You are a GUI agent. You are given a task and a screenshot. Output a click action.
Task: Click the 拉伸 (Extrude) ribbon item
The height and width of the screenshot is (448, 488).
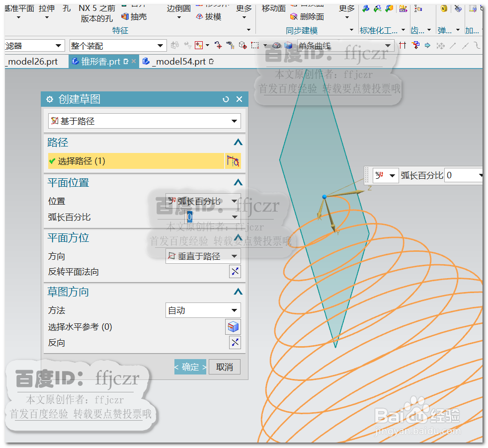point(47,11)
